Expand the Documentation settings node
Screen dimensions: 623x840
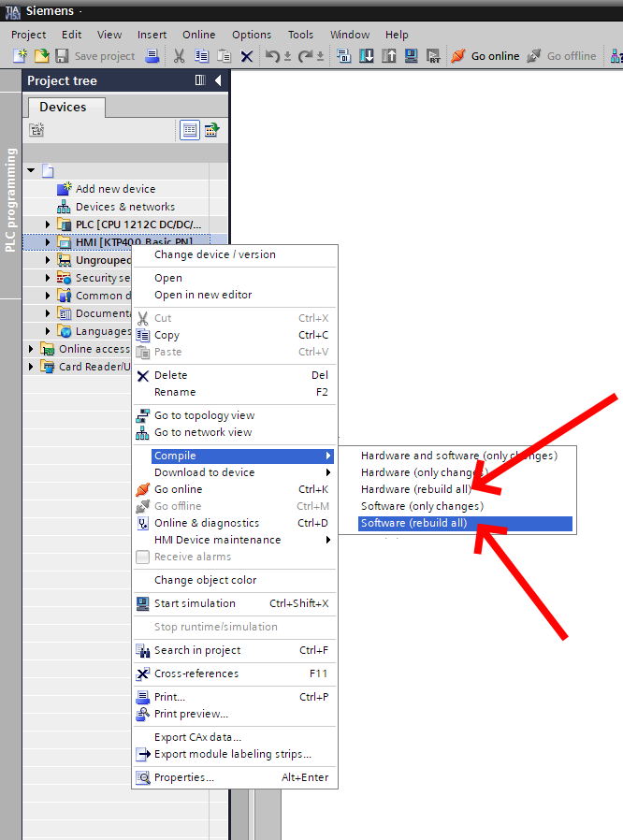[x=48, y=312]
